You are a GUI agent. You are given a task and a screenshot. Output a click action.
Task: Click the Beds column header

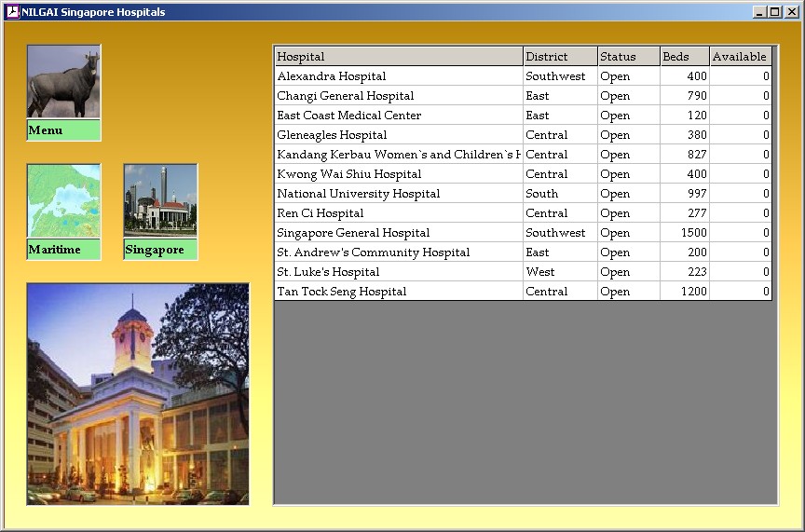(684, 57)
